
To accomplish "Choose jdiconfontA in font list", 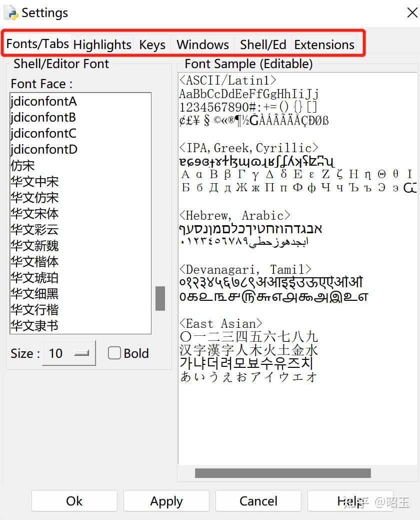I will pyautogui.click(x=43, y=101).
